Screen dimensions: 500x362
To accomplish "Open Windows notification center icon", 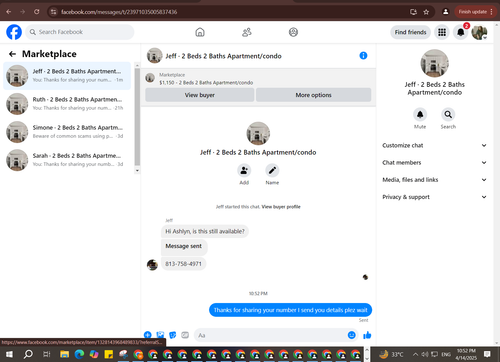I will coord(487,354).
